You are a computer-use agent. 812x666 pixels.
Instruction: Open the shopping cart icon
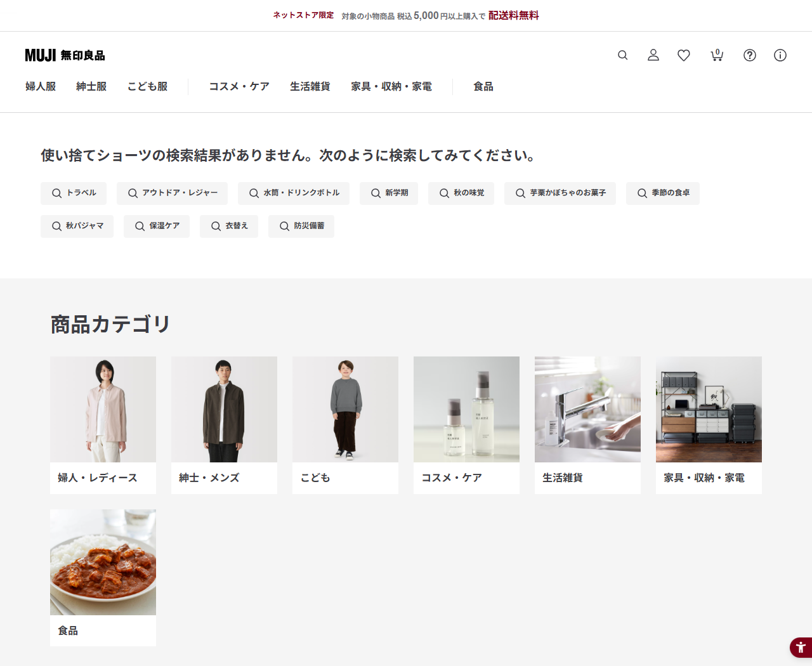tap(717, 55)
